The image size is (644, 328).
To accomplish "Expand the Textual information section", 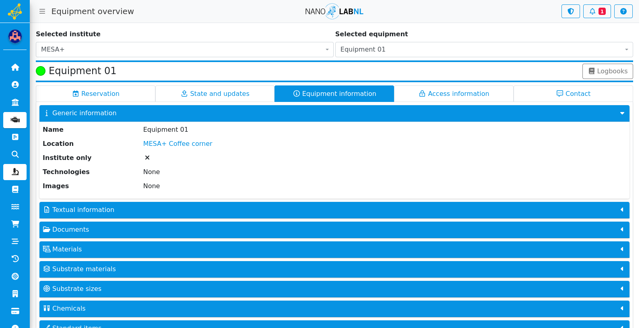I will [334, 210].
